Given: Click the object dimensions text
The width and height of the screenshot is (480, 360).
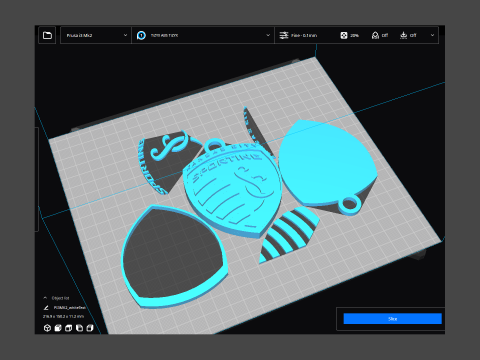Looking at the screenshot, I should click(63, 316).
